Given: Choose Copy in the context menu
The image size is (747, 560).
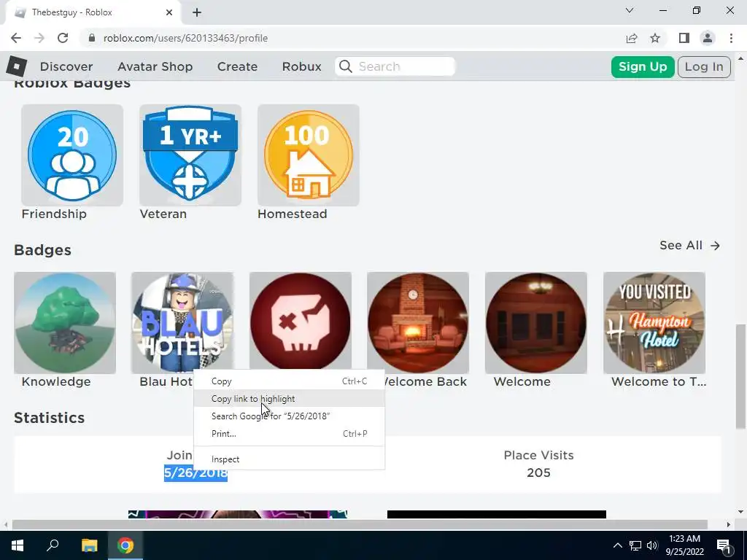Looking at the screenshot, I should 289,381.
